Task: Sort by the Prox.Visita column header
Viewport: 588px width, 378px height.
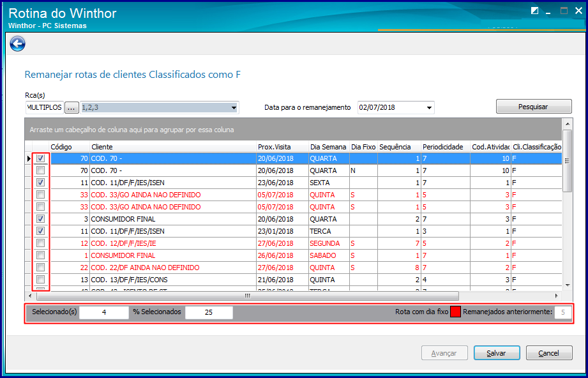Action: (x=283, y=147)
